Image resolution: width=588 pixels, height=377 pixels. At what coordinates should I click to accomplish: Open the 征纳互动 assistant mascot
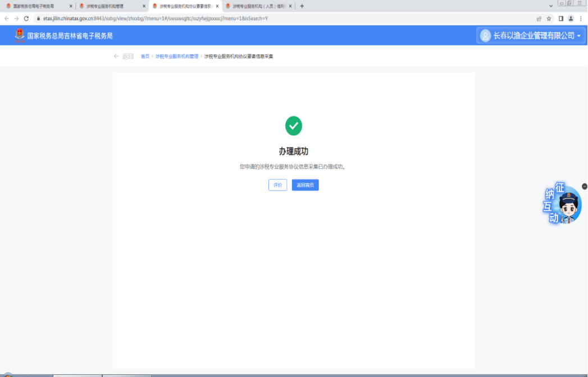[x=563, y=204]
